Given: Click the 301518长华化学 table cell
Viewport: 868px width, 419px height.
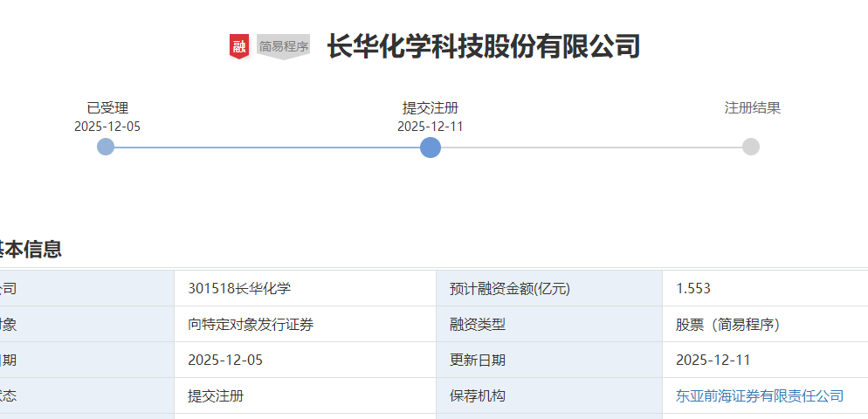Looking at the screenshot, I should click(x=305, y=288).
